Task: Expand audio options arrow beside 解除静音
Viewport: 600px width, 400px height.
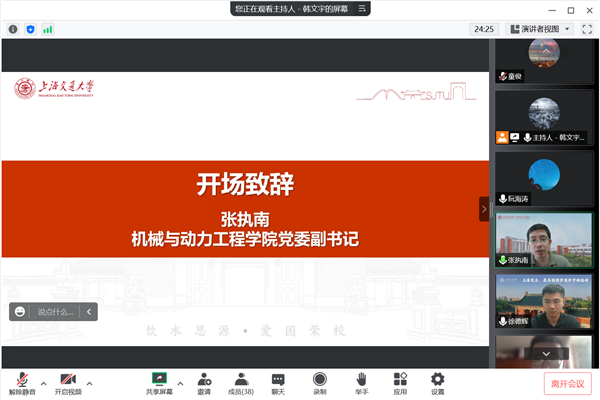Action: tap(43, 382)
